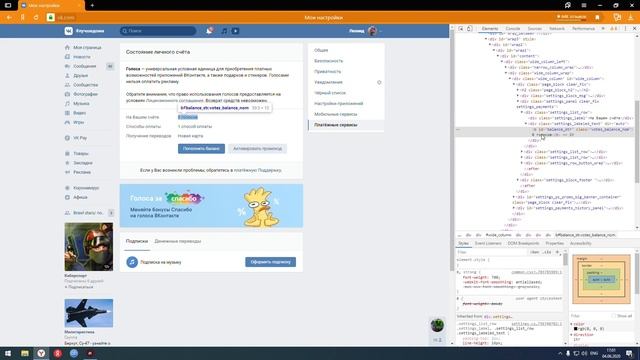Click the video play icon in VK header
Image resolution: width=640 pixels, height=360 pixels.
tap(236, 31)
